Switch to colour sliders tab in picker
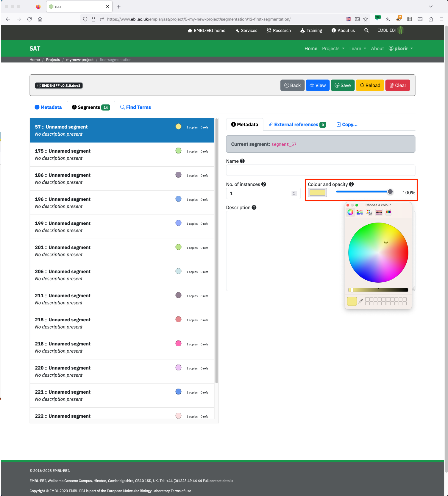Screen dimensions: 448x496 click(360, 212)
